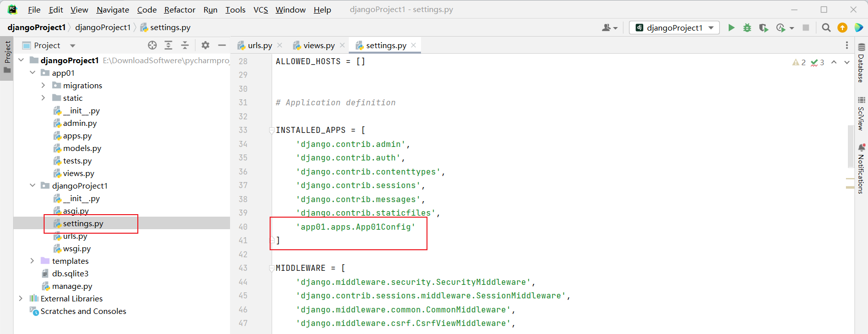The width and height of the screenshot is (868, 334).
Task: Close the settings.py editor tab
Action: (x=413, y=45)
